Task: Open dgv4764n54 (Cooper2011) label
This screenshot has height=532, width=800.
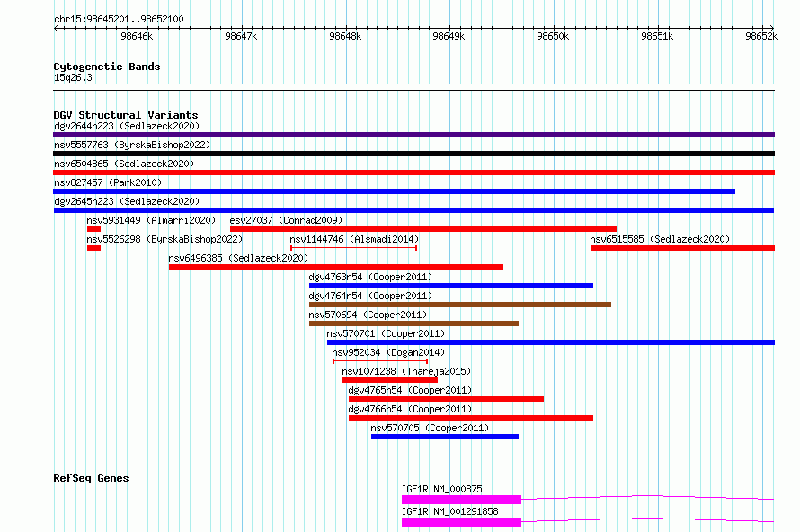Action: 370,296
